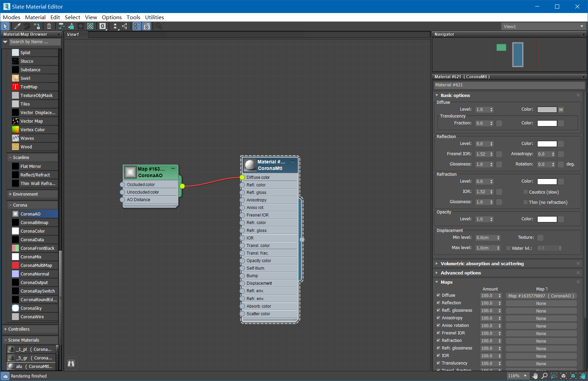Expand the Controllers group

(5, 329)
